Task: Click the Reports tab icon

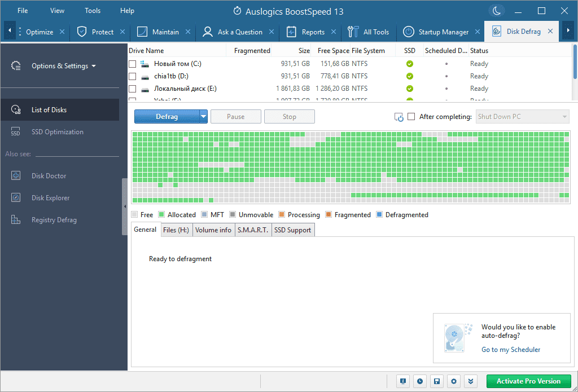Action: point(291,32)
